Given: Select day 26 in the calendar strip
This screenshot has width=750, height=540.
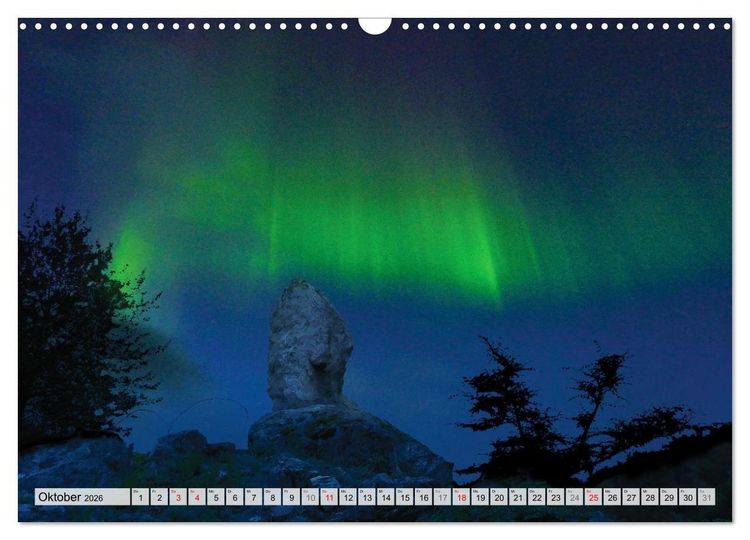Looking at the screenshot, I should click(x=613, y=496).
